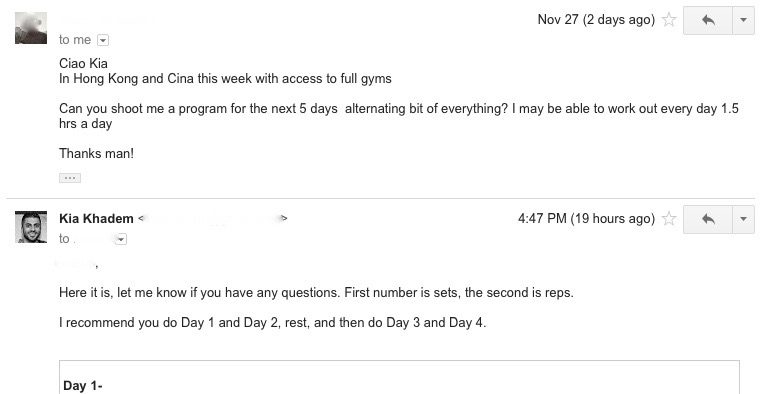Click the blurred email address beside Kia Khadem

(x=213, y=218)
